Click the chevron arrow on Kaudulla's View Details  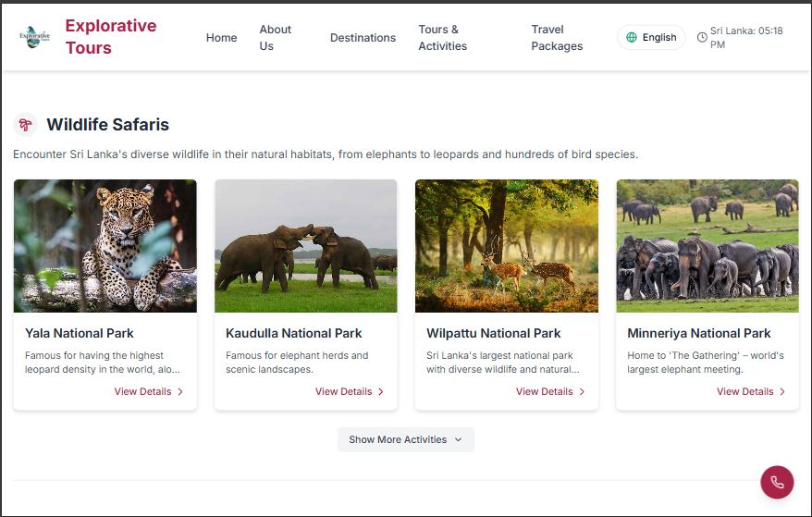381,391
